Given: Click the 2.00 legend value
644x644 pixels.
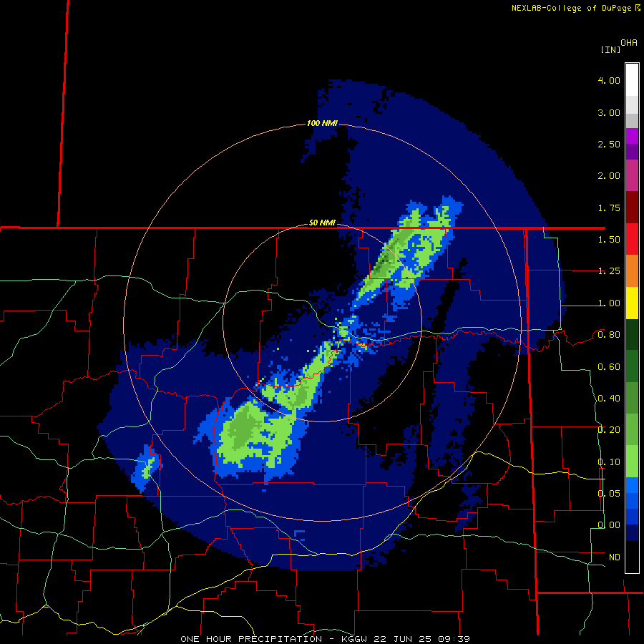Looking at the screenshot, I should click(609, 176).
